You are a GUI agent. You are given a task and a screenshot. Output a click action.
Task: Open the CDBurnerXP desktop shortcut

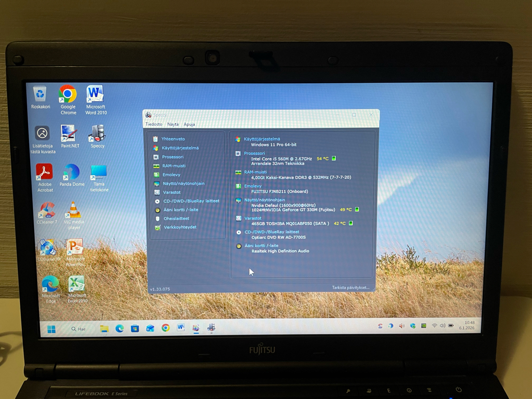48,248
